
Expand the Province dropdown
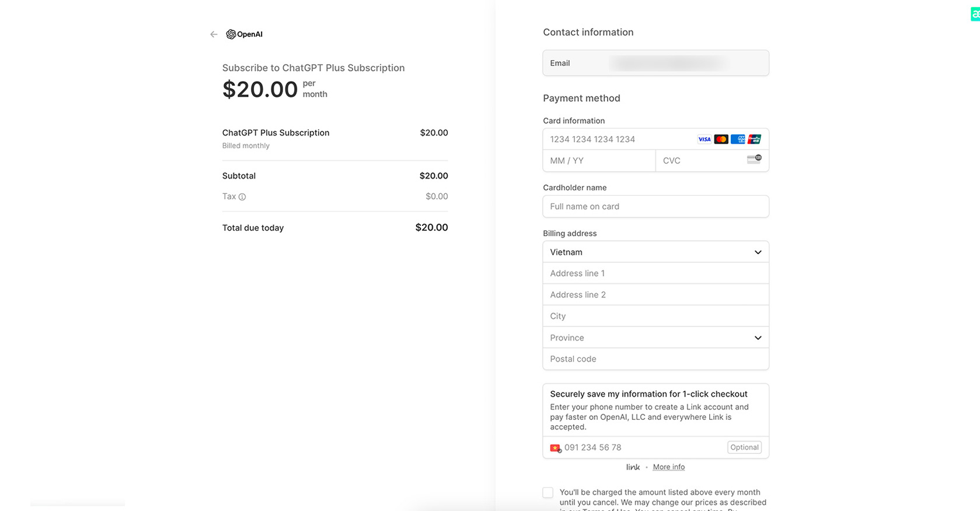coord(655,338)
